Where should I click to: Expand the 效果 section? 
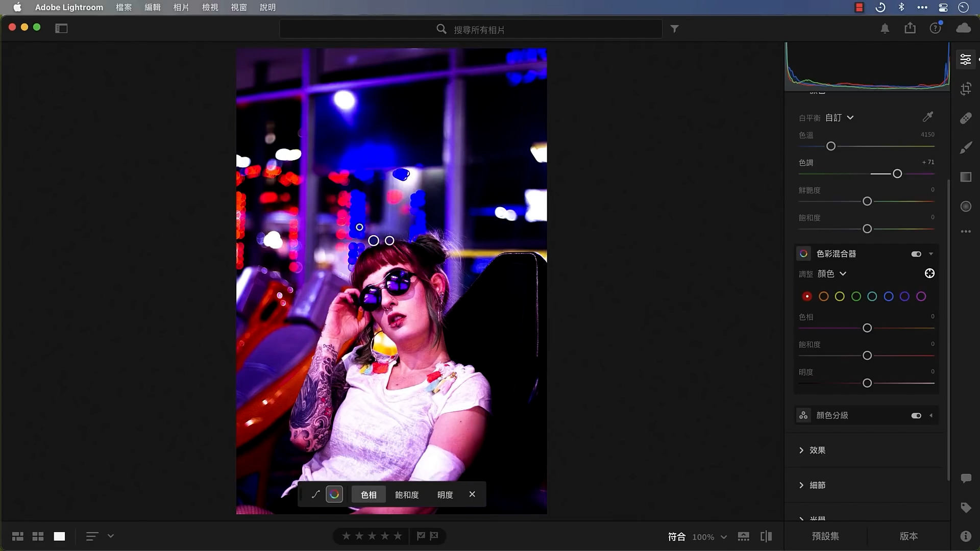pyautogui.click(x=817, y=450)
